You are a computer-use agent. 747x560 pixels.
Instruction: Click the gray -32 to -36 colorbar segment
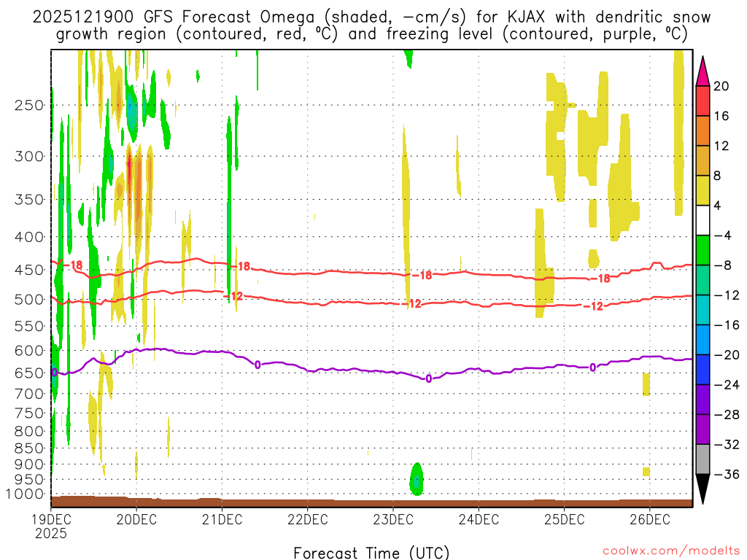click(703, 459)
